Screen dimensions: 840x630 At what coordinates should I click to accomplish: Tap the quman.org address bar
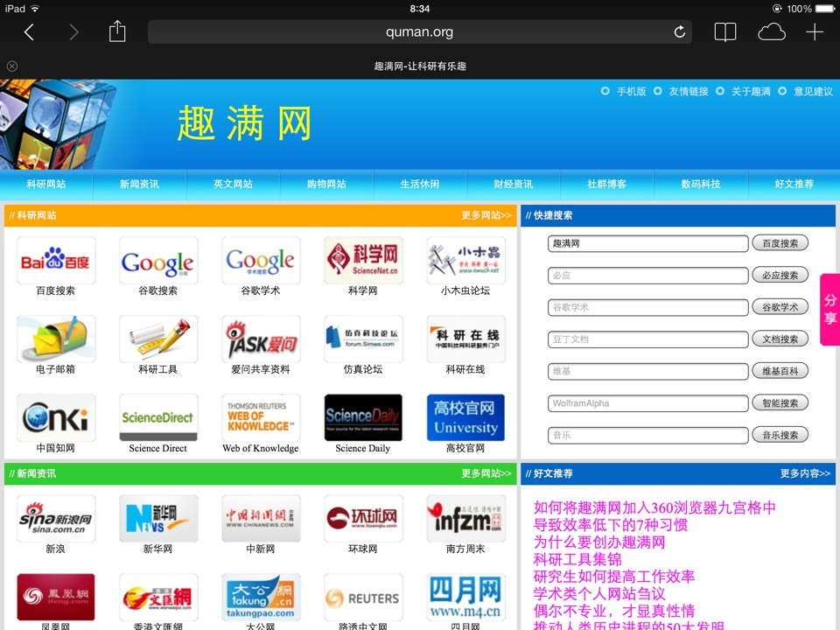coord(419,32)
